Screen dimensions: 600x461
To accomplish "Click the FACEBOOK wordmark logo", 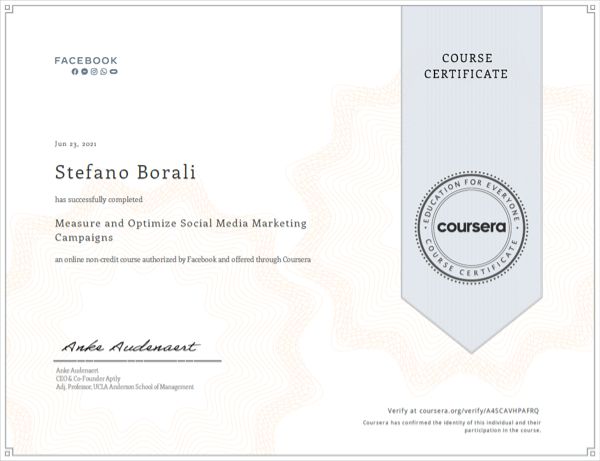I will (x=86, y=60).
